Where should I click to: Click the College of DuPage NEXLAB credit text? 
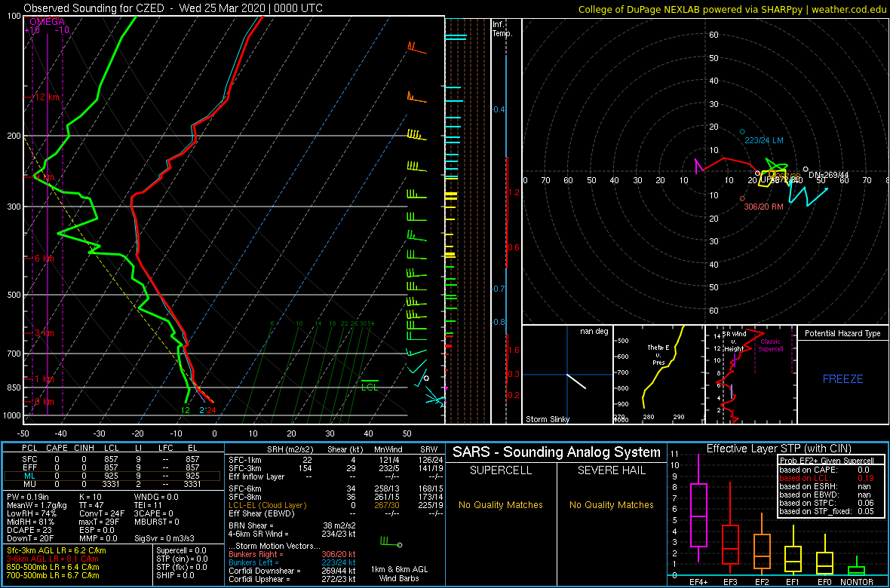coord(733,9)
